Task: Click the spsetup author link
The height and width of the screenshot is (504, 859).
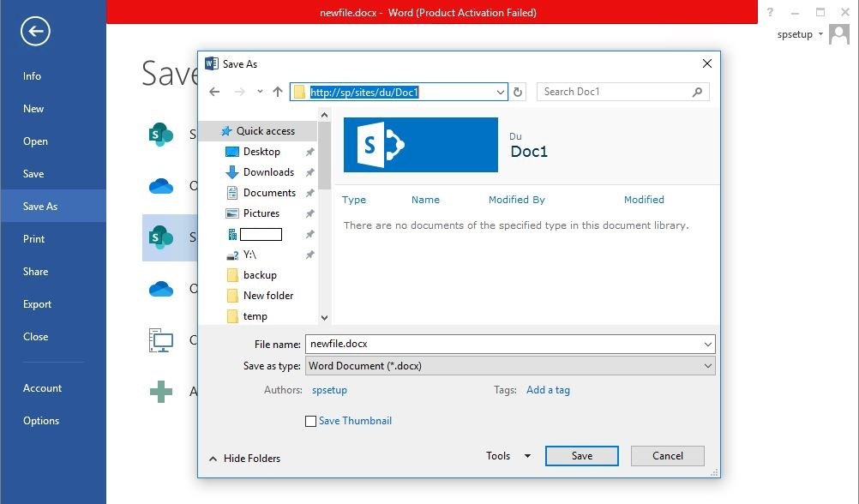Action: [329, 390]
